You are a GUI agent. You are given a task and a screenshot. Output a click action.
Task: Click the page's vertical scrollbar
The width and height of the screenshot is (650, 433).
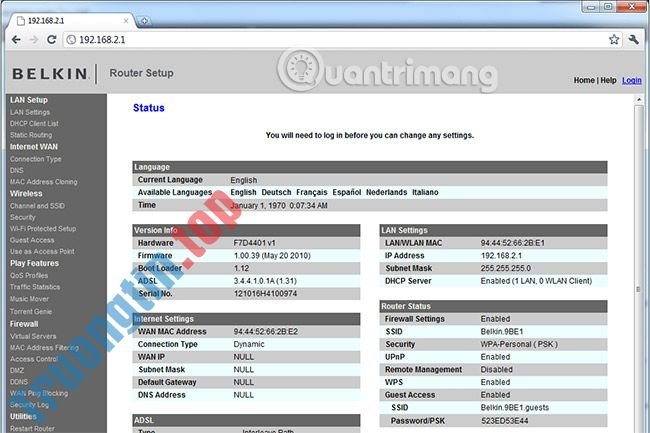640,250
